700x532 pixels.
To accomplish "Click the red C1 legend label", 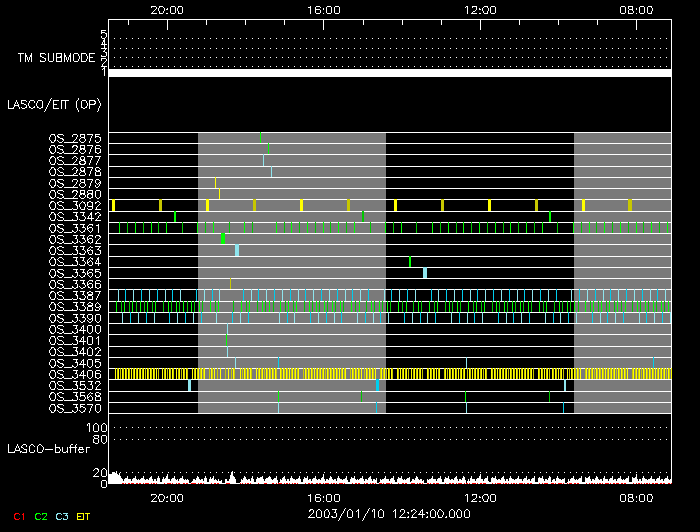I will click(15, 517).
